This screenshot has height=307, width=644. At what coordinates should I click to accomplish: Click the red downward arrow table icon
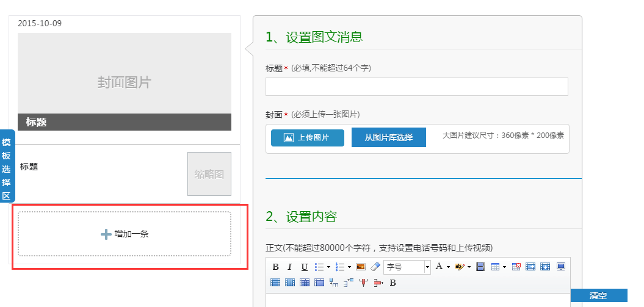click(363, 283)
